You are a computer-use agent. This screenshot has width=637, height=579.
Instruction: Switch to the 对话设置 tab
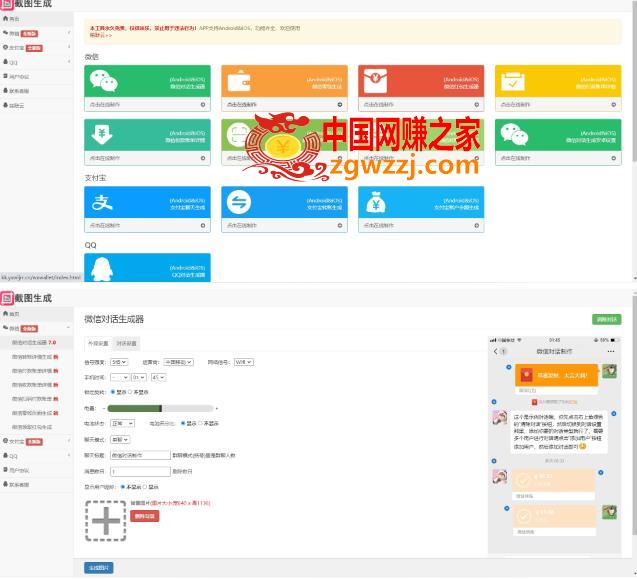(x=126, y=344)
